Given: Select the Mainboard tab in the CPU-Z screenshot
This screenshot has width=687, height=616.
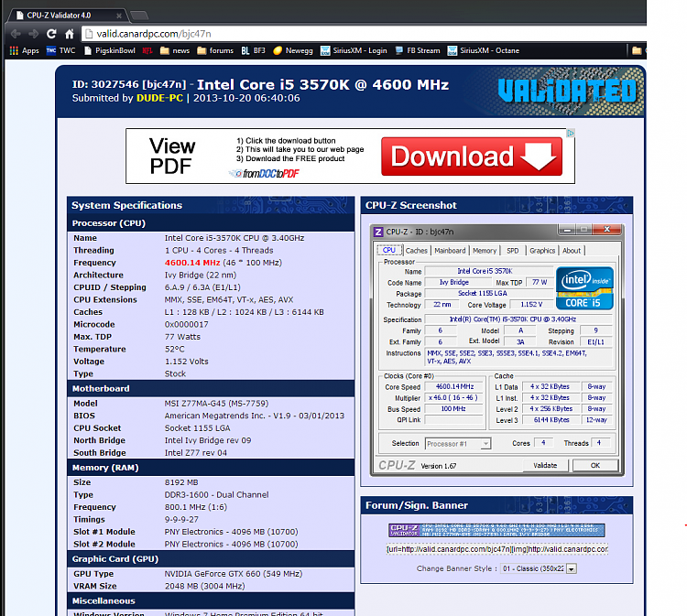Looking at the screenshot, I should 450,251.
